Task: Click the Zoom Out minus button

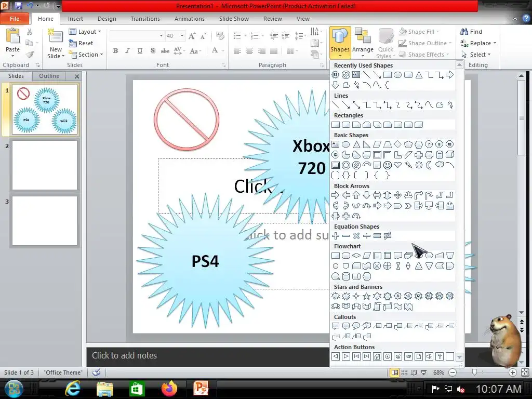Action: tap(453, 373)
